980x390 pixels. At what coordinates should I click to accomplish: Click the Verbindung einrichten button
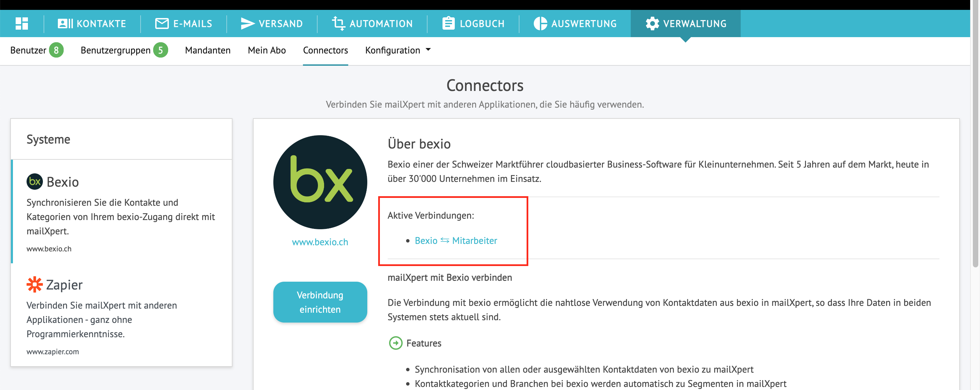(320, 302)
